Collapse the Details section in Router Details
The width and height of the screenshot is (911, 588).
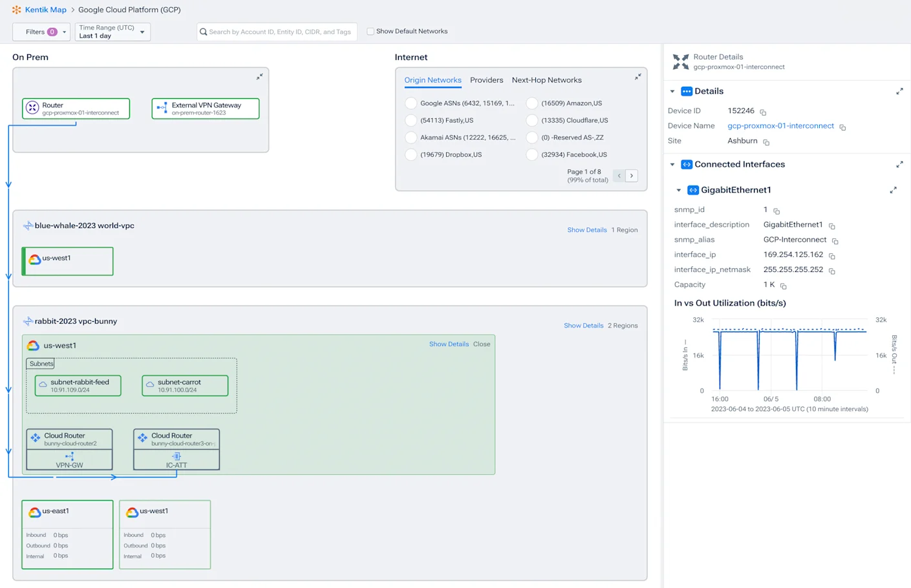tap(672, 91)
